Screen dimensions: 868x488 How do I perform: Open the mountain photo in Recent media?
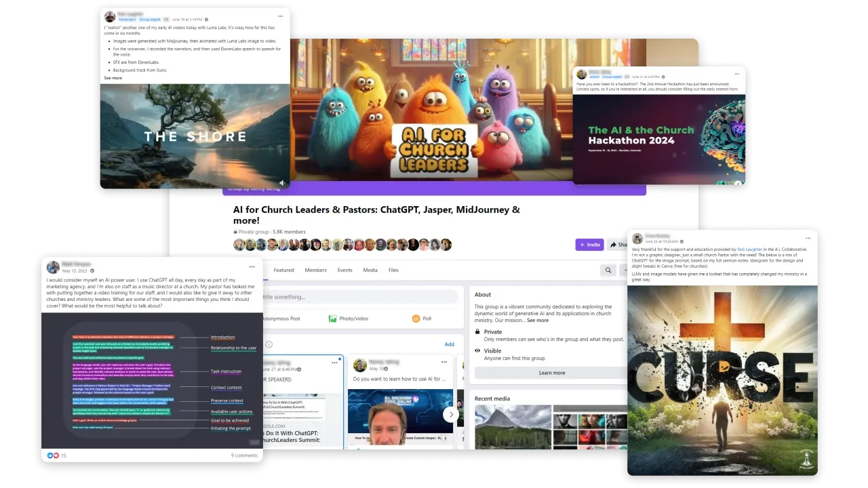tap(513, 427)
